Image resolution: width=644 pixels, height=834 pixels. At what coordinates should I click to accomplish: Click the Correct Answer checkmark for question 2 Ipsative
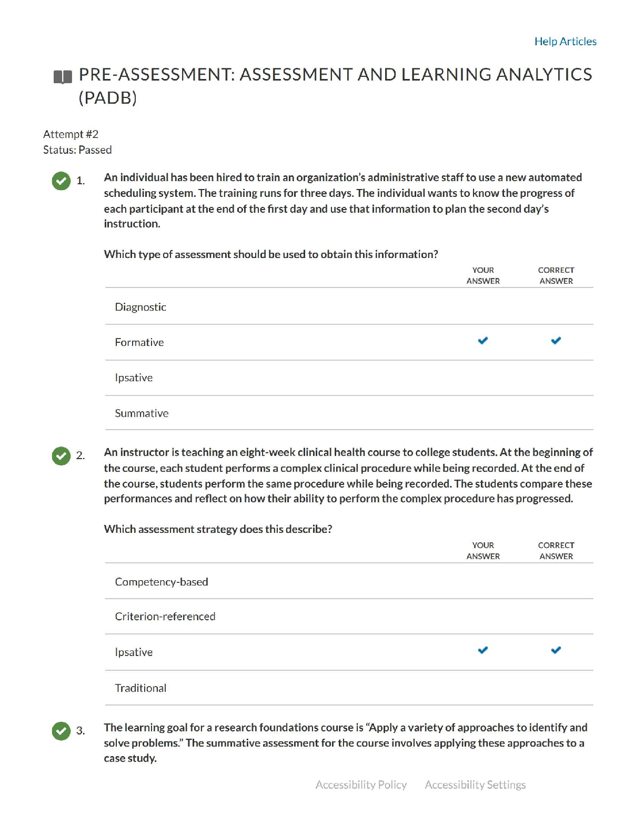[556, 650]
